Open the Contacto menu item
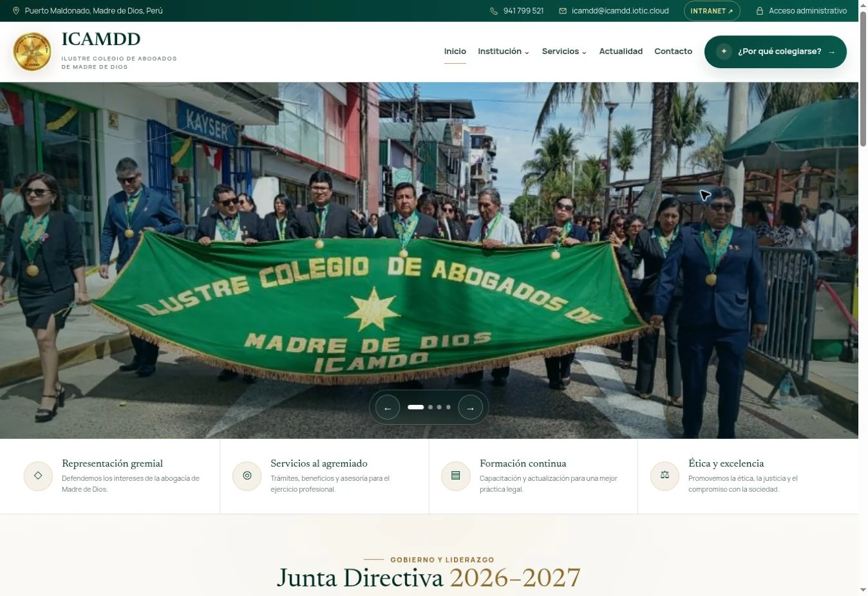The image size is (868, 596). [673, 51]
